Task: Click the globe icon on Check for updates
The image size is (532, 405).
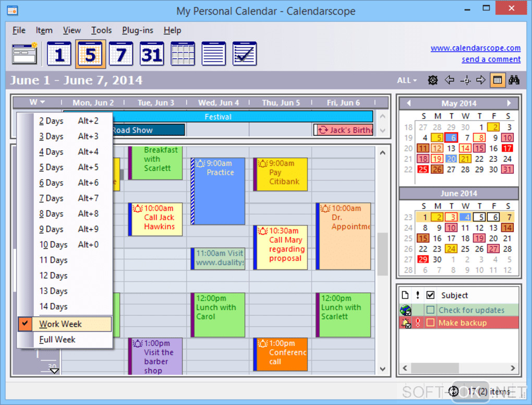Action: (406, 310)
